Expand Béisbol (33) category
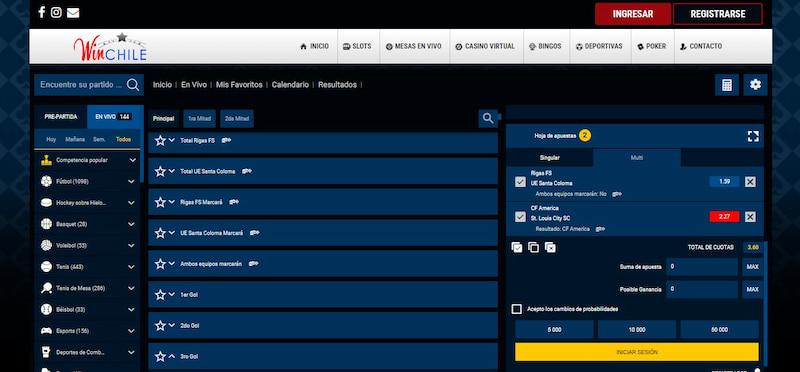 (x=132, y=310)
